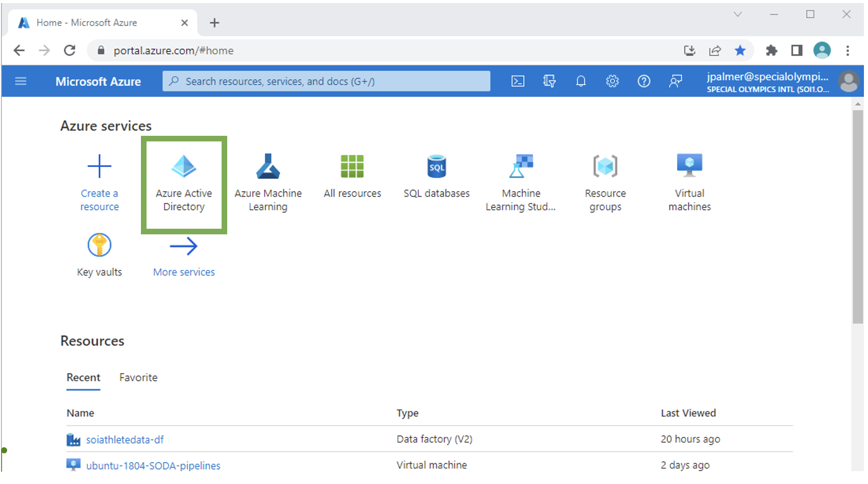The width and height of the screenshot is (868, 484).
Task: Launch the Cloud Shell icon
Action: coord(518,81)
